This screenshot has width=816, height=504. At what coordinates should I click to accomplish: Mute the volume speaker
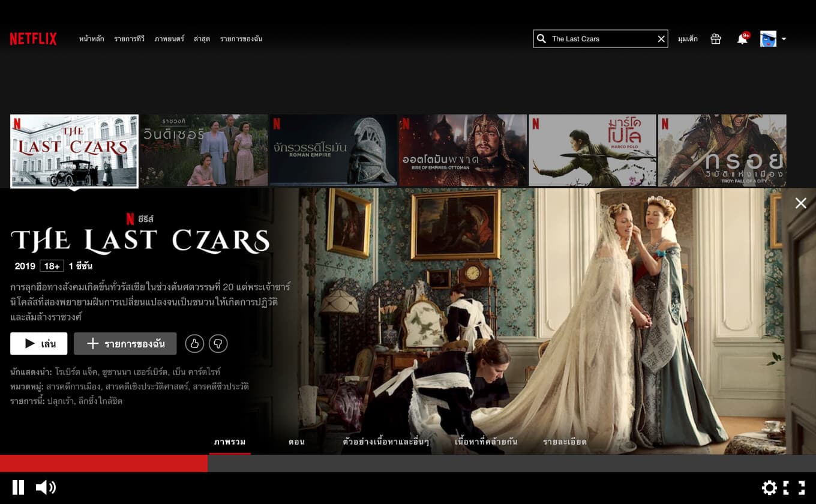[46, 487]
